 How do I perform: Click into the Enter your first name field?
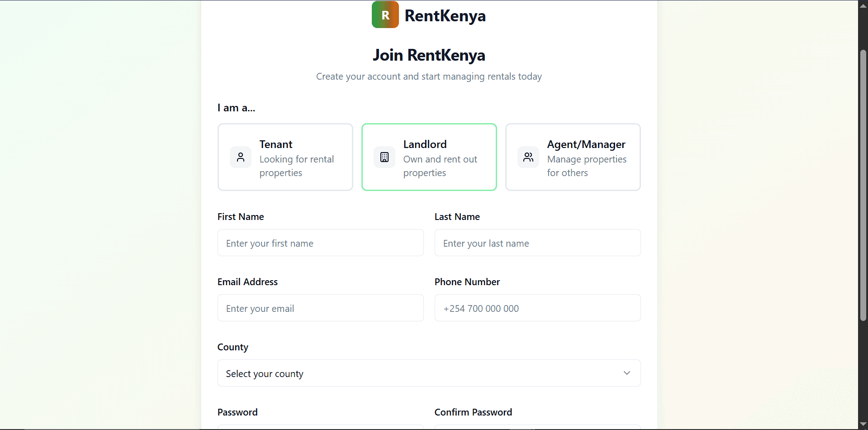[x=320, y=243]
